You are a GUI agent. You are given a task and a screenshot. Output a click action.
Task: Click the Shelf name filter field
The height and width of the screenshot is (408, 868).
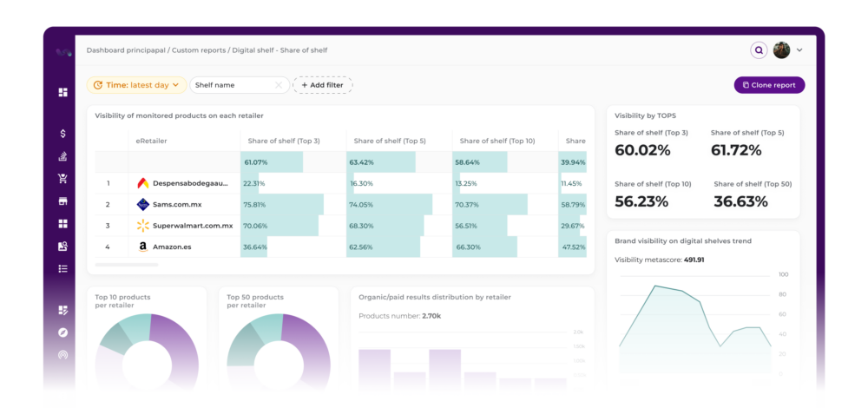pyautogui.click(x=230, y=85)
